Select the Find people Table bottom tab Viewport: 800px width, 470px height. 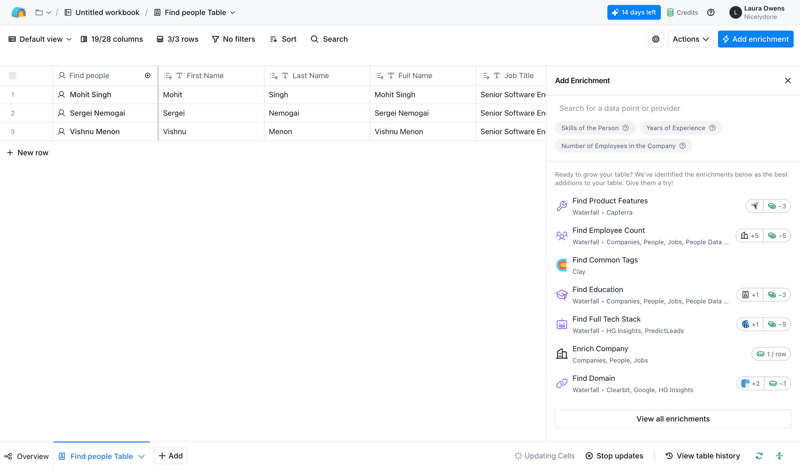tap(101, 456)
